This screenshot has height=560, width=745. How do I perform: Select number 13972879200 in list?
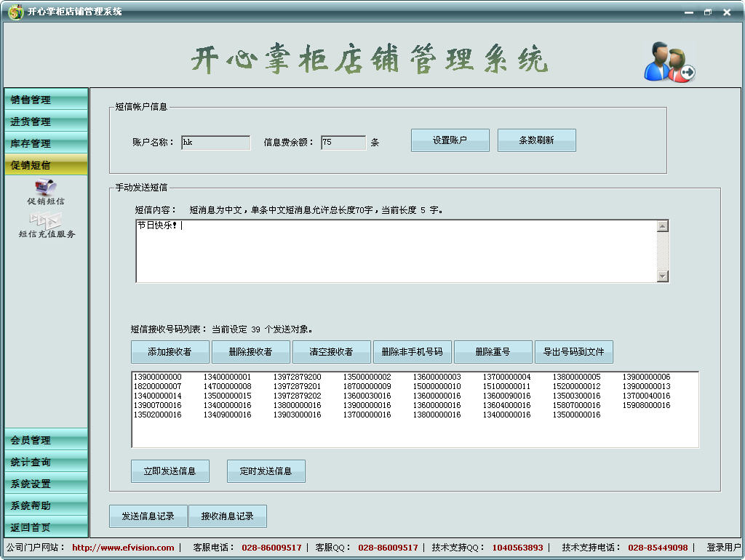coord(297,377)
